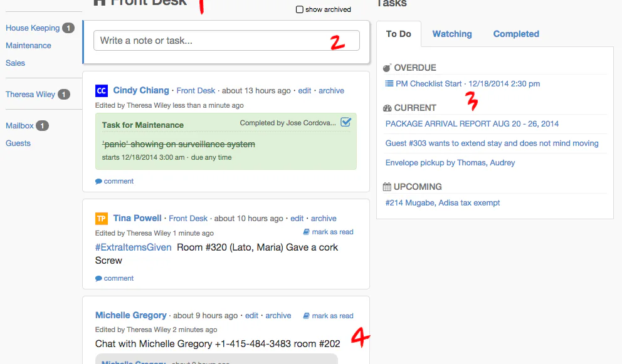Image resolution: width=622 pixels, height=364 pixels.
Task: Click Front Desk link in Cindy Chiang's post
Action: click(x=196, y=91)
